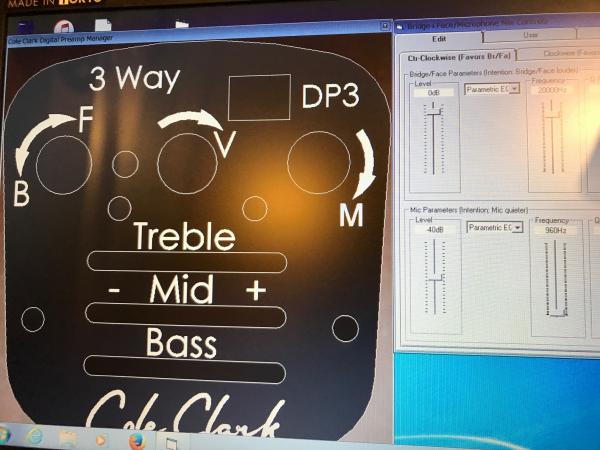The height and width of the screenshot is (450, 600).
Task: Open Bridge/Face Parametric EQ dropdown
Action: (515, 89)
